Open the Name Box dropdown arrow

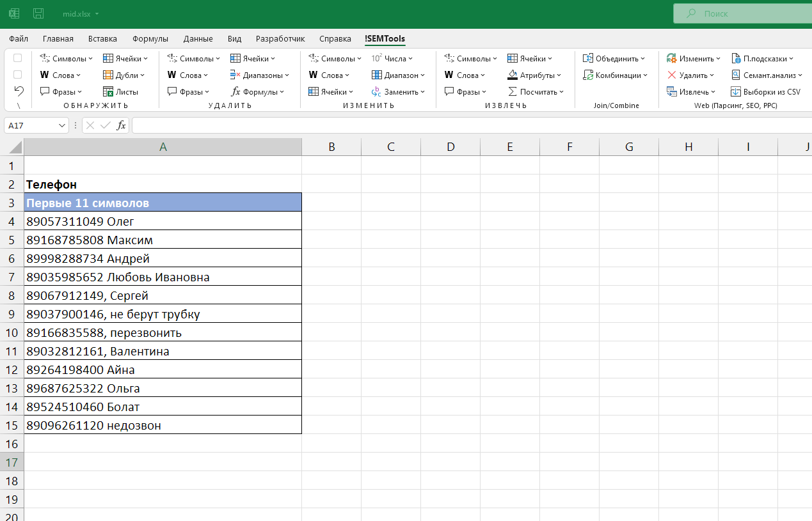[x=62, y=126]
